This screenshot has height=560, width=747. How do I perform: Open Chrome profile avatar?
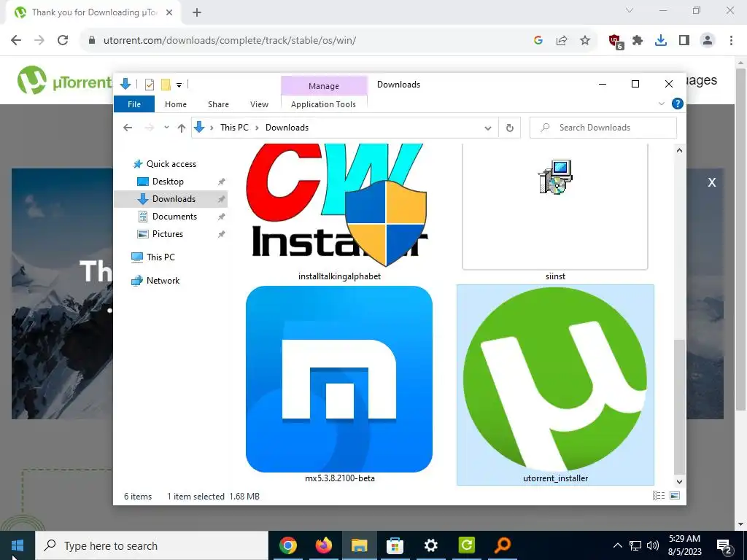708,41
